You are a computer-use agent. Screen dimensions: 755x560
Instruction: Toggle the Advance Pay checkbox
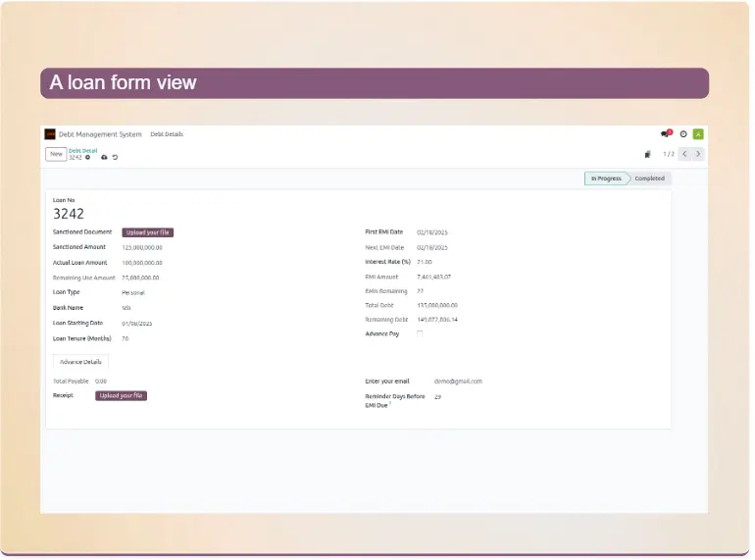click(420, 333)
